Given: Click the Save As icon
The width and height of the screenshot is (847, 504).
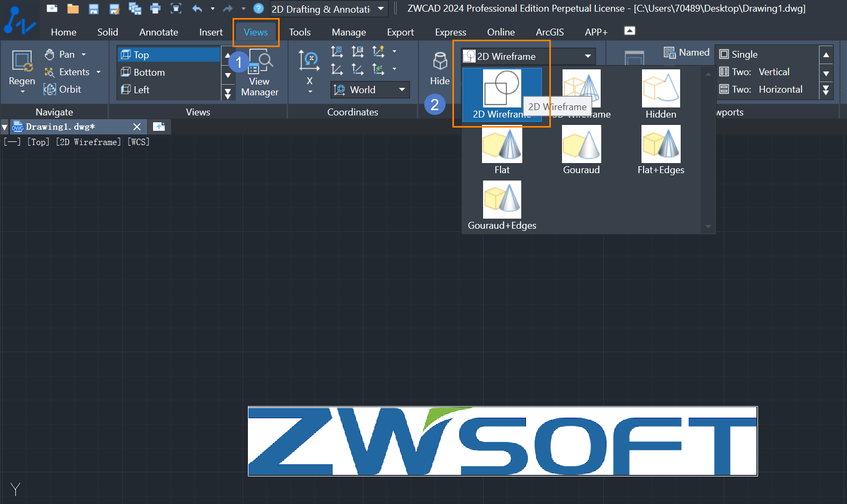Looking at the screenshot, I should 114,8.
